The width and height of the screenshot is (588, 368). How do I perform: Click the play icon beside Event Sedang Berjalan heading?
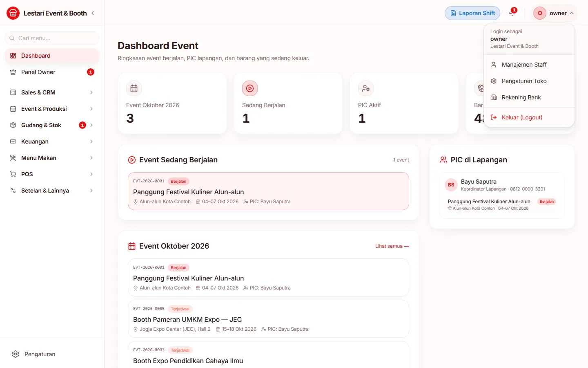point(132,160)
